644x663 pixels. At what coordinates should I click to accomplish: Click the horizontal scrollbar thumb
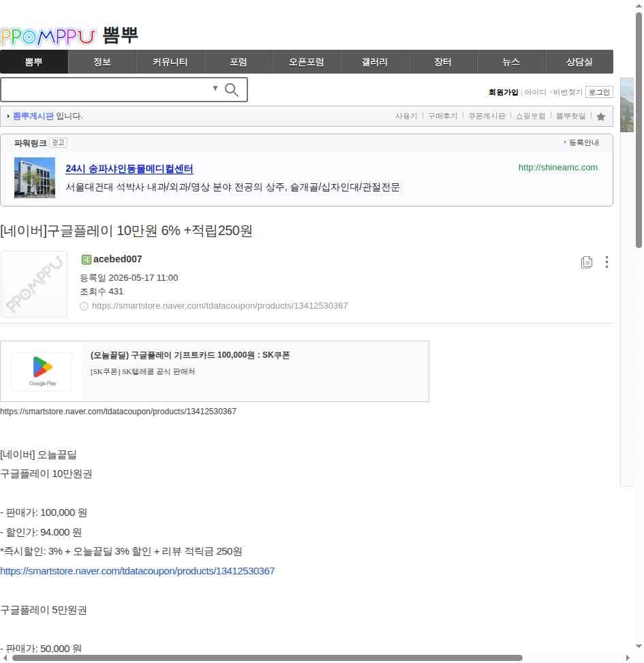pyautogui.click(x=267, y=658)
